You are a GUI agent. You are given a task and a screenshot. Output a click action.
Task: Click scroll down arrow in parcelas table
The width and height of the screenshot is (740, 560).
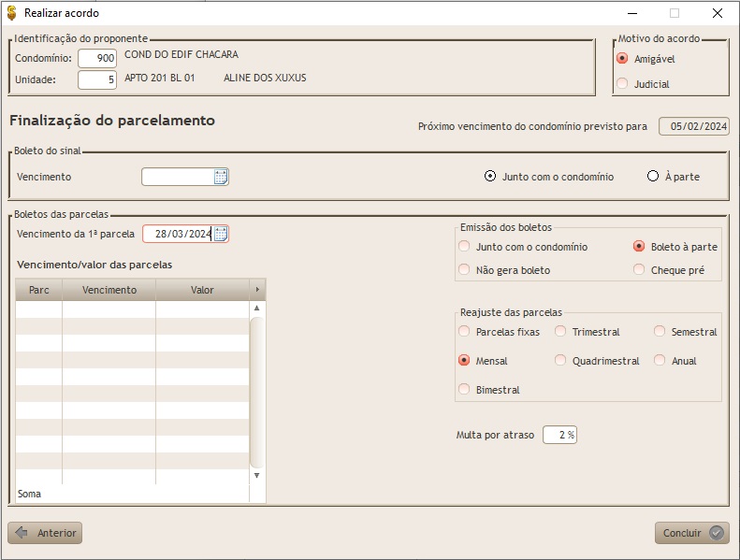257,475
